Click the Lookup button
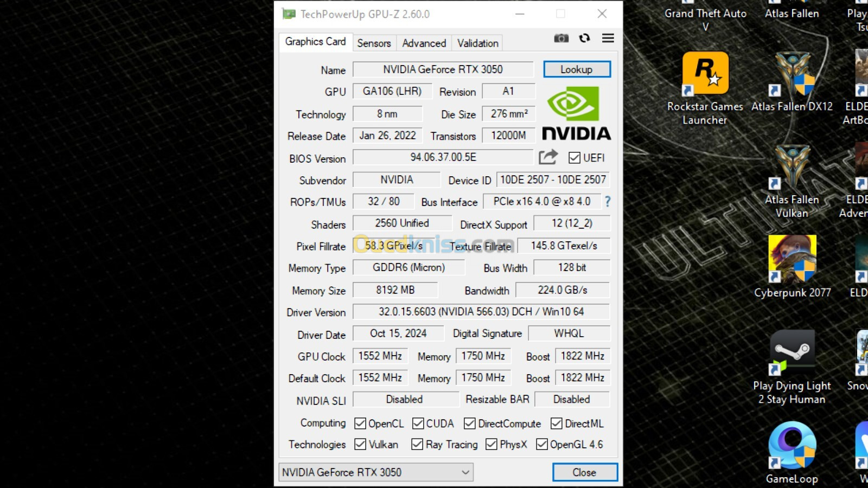 (577, 69)
